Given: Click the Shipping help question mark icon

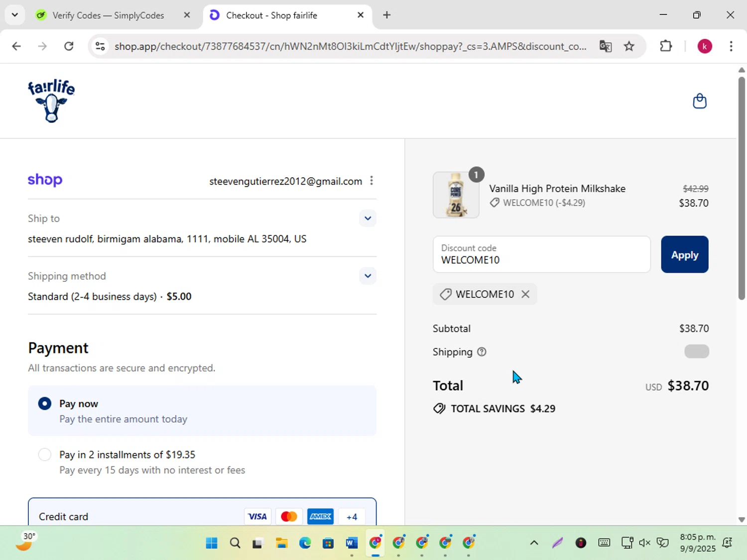Looking at the screenshot, I should pos(482,352).
